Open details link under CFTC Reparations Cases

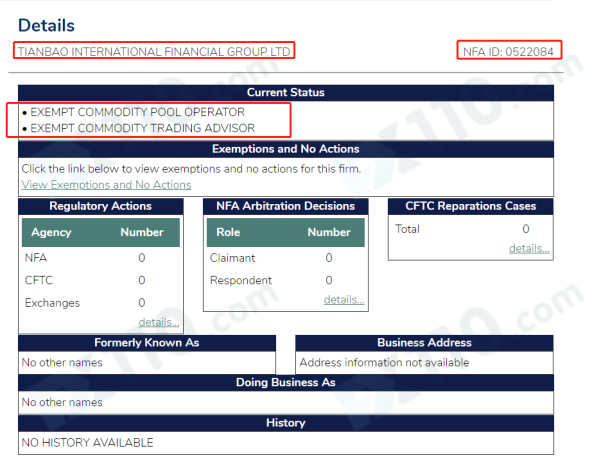pos(529,248)
